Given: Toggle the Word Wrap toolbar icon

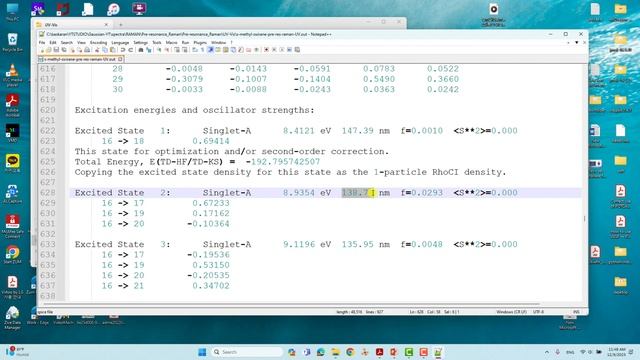Looking at the screenshot, I should point(194,50).
